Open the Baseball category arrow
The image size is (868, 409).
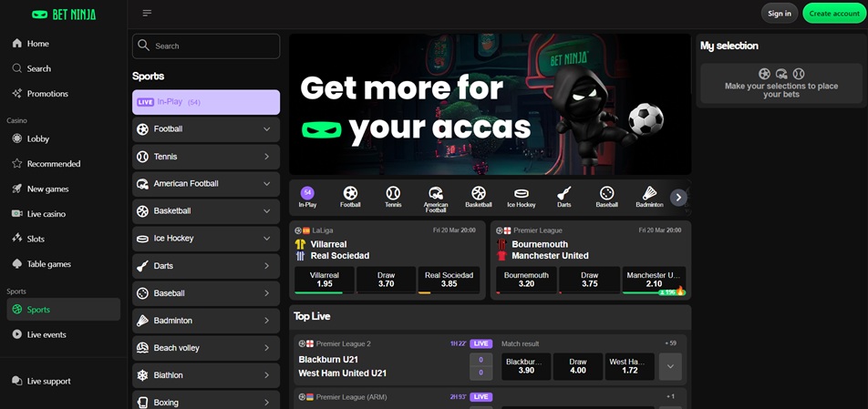(267, 293)
